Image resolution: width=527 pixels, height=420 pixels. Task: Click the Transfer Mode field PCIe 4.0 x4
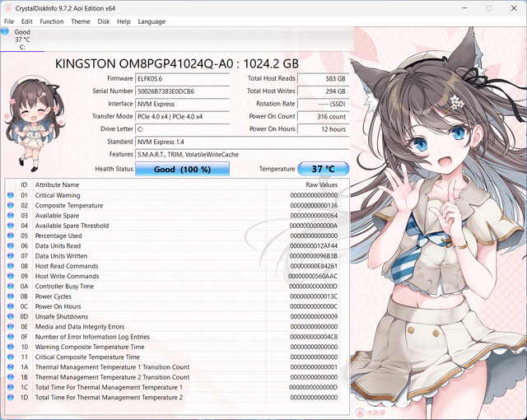coord(182,117)
